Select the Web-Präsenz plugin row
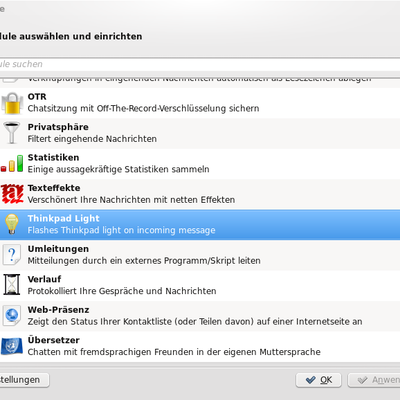Image resolution: width=400 pixels, height=400 pixels. [x=200, y=316]
